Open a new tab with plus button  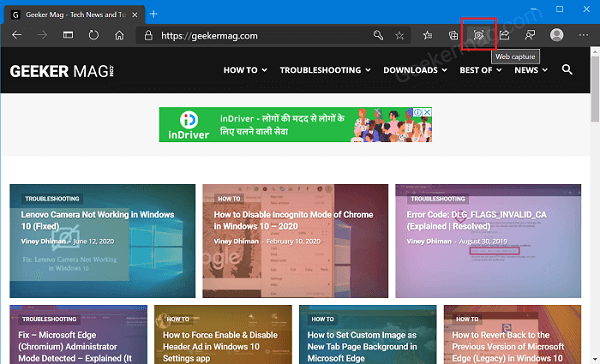(153, 14)
